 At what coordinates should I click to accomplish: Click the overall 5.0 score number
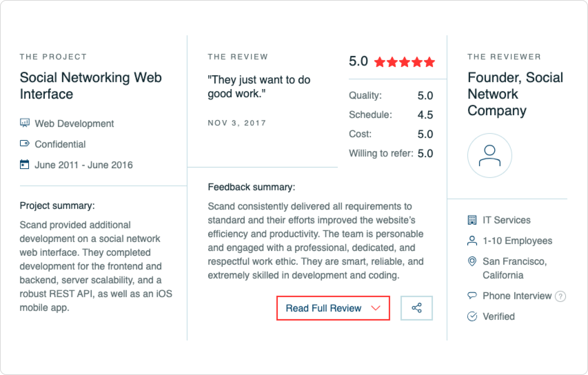(x=358, y=61)
